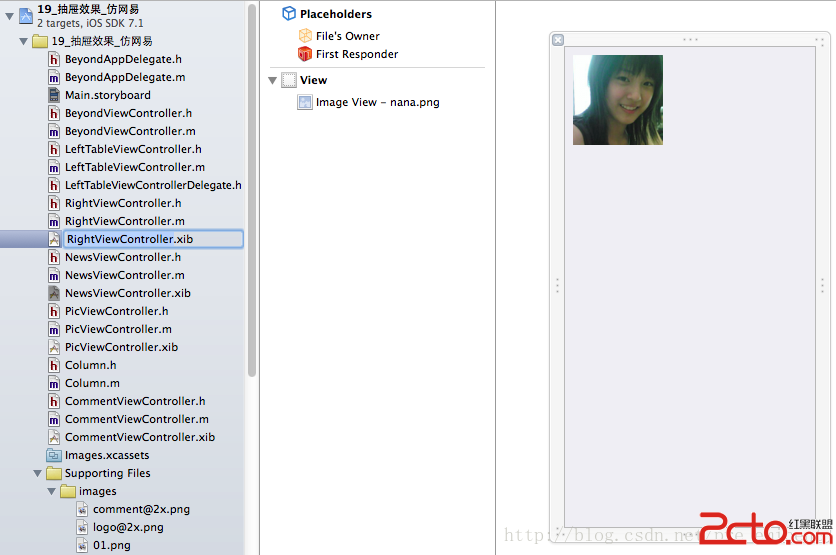Open PicViewController.xib file
The image size is (836, 555).
(121, 347)
